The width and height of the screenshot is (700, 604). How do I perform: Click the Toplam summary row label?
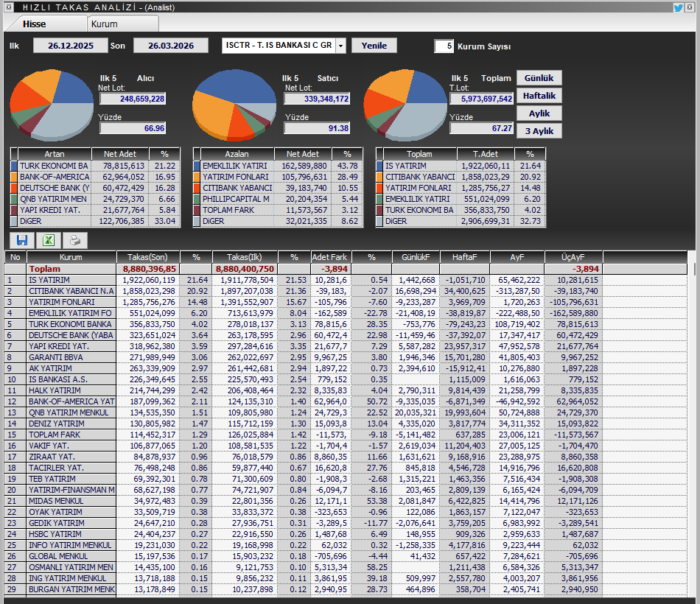(x=45, y=269)
